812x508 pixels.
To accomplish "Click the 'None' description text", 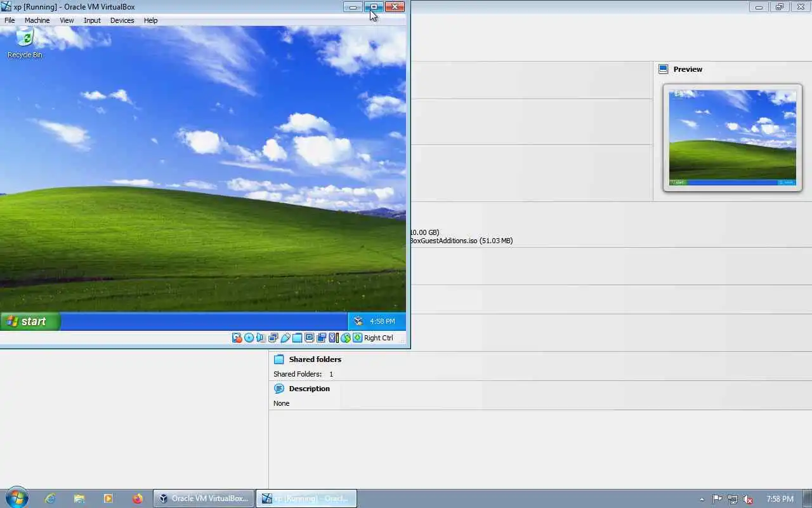I will (282, 403).
